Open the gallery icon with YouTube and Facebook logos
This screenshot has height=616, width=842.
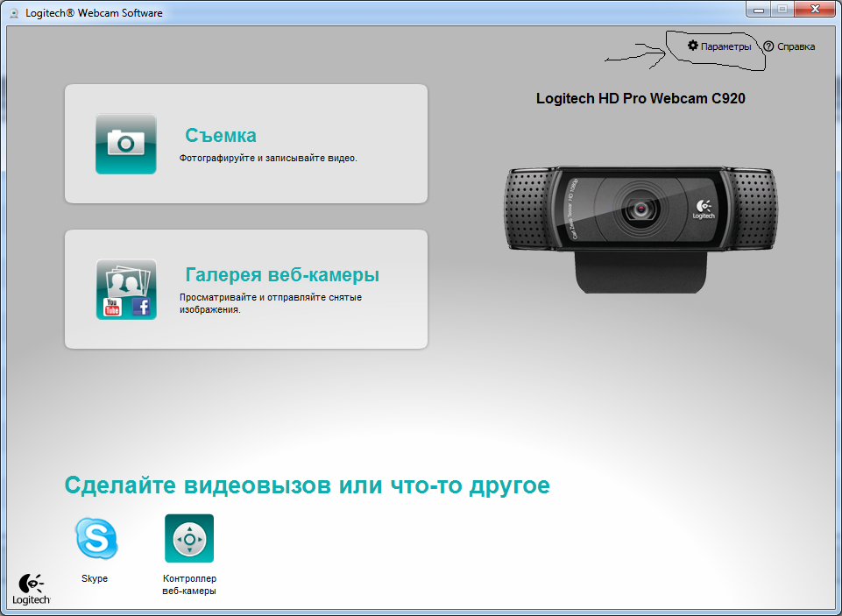click(x=125, y=289)
